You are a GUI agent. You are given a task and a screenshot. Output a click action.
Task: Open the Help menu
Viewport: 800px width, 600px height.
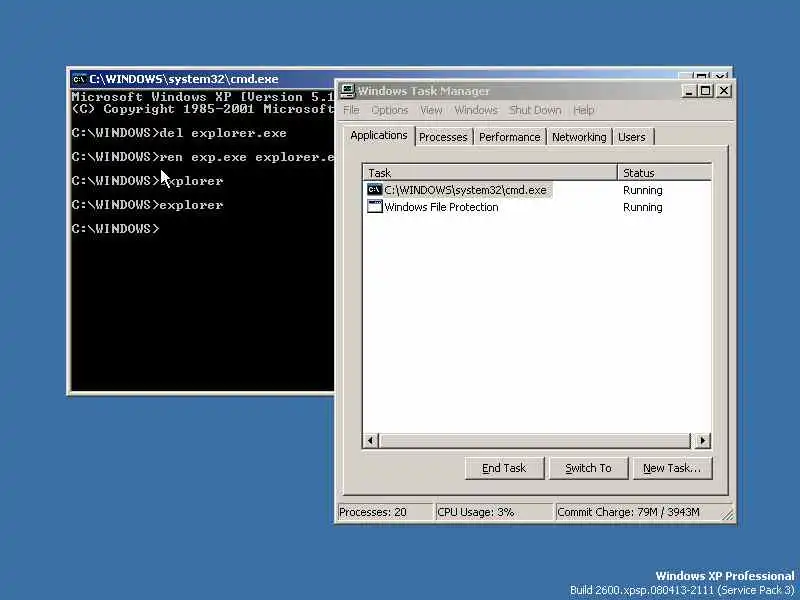tap(584, 110)
